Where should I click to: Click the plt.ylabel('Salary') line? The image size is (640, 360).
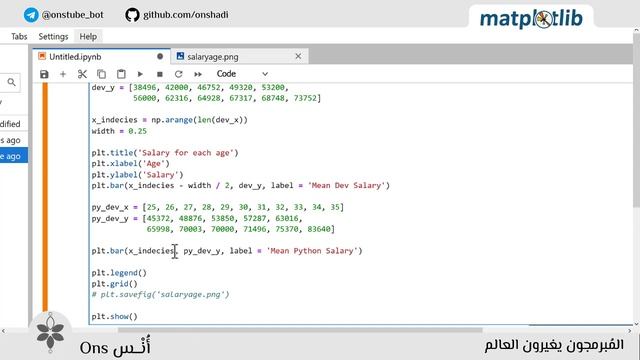[138, 175]
